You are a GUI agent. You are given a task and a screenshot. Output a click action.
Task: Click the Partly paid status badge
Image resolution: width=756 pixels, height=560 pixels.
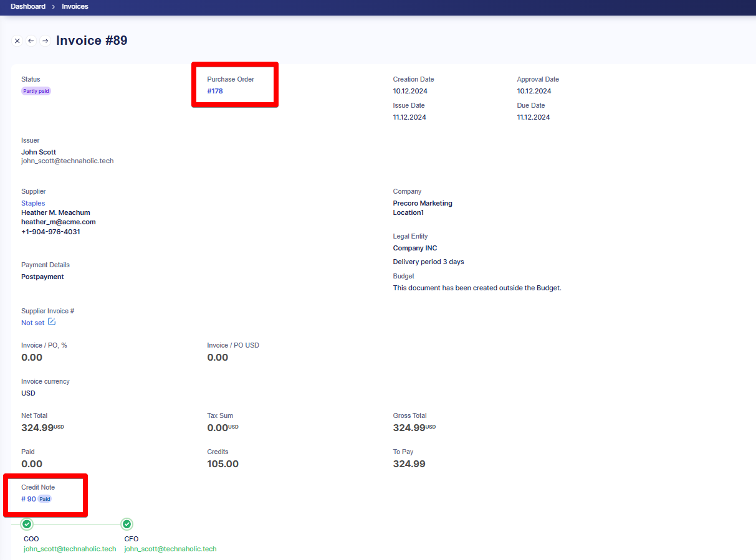point(36,91)
